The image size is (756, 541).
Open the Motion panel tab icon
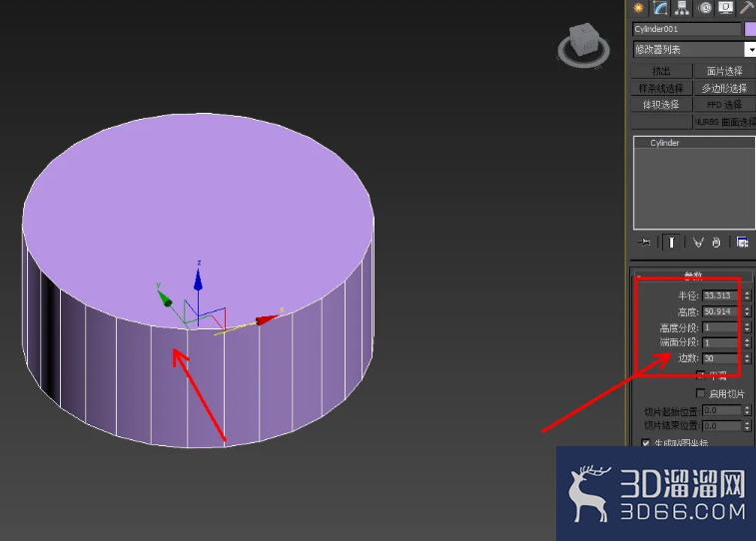[705, 8]
